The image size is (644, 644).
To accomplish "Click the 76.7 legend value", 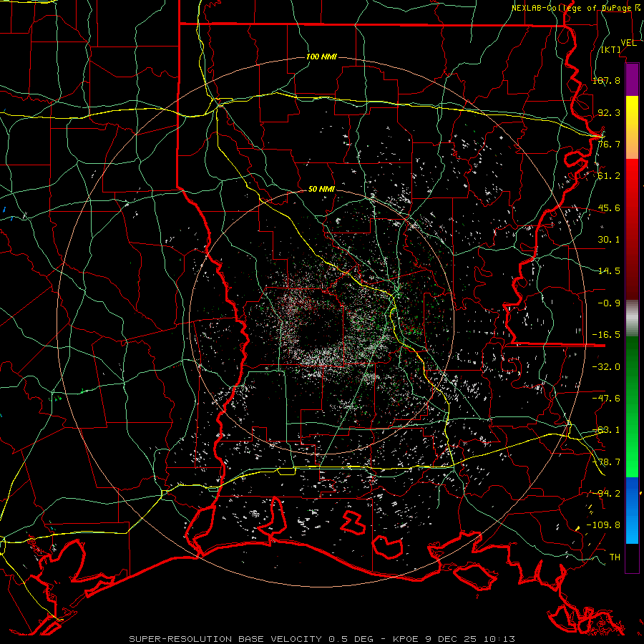I will (609, 144).
